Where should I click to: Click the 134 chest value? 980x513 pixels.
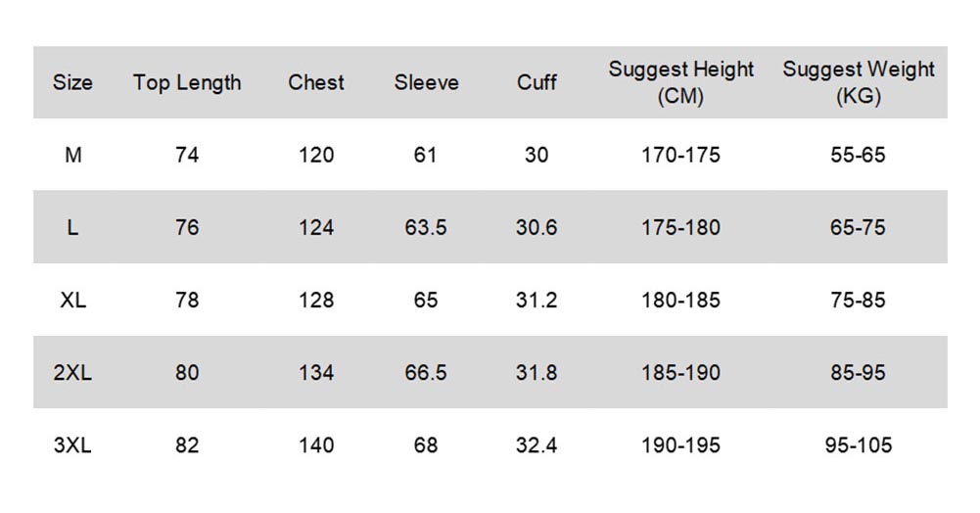(316, 372)
